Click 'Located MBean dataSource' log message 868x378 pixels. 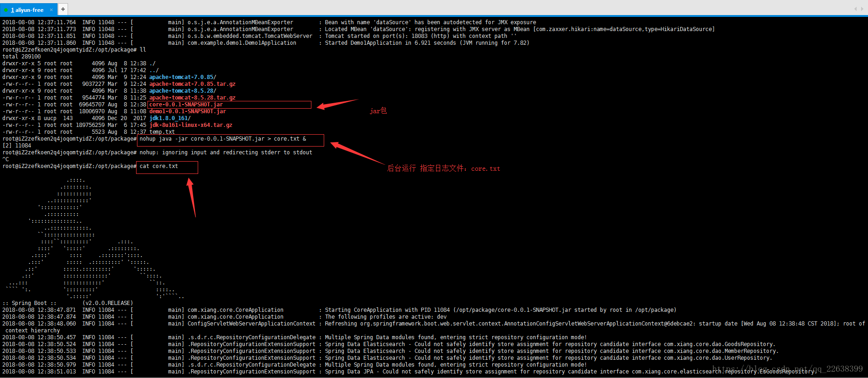(x=520, y=29)
